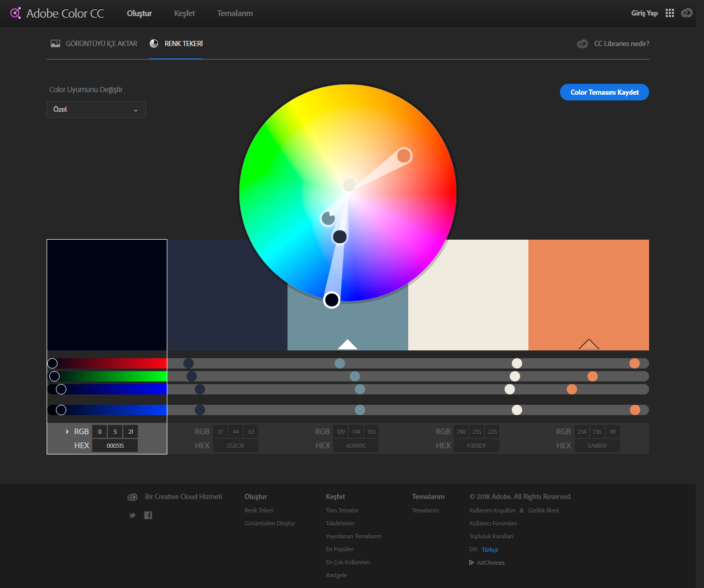This screenshot has height=588, width=704.
Task: Change language via Türkçe selector
Action: coord(490,550)
